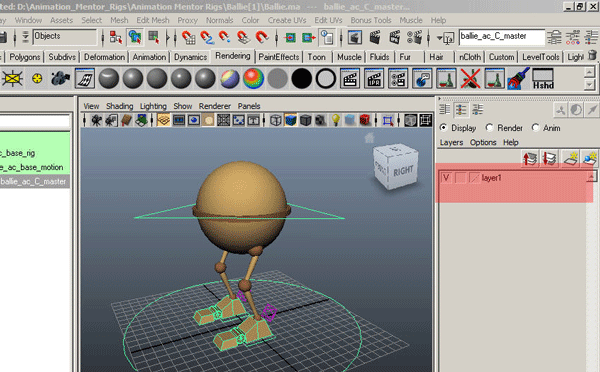
Task: Open the IPR render shelf icon
Action: [x=374, y=78]
